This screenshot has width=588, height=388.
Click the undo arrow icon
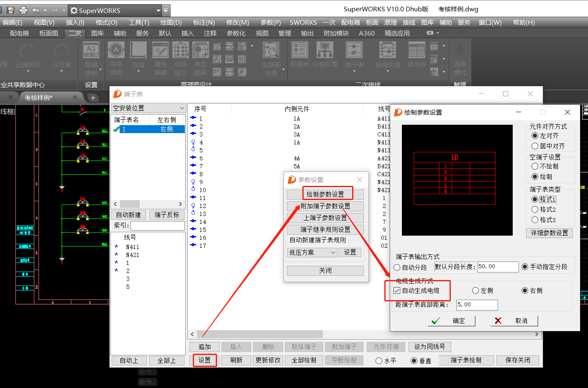click(36, 10)
